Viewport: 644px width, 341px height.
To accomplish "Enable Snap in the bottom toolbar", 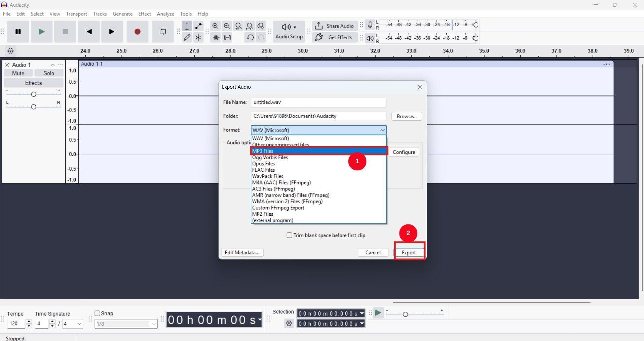I will tap(97, 313).
